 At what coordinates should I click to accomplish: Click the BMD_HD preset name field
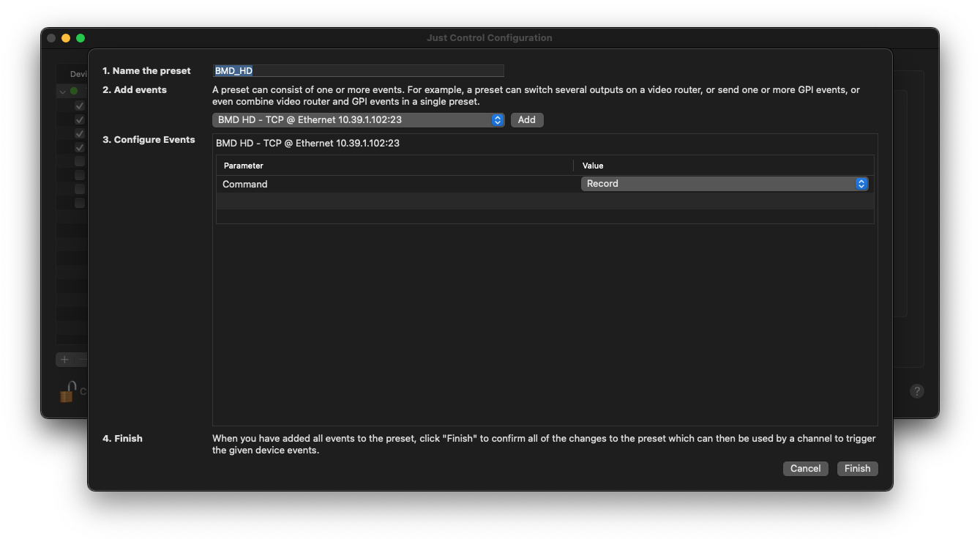point(359,71)
